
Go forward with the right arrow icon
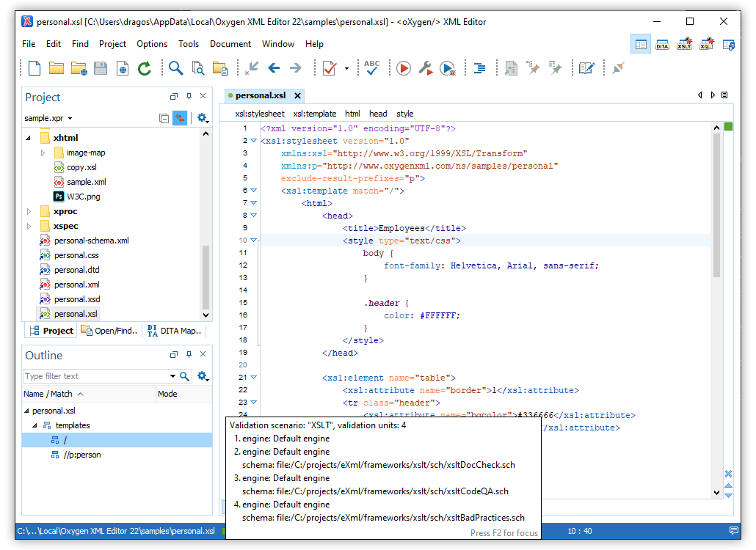(x=296, y=68)
